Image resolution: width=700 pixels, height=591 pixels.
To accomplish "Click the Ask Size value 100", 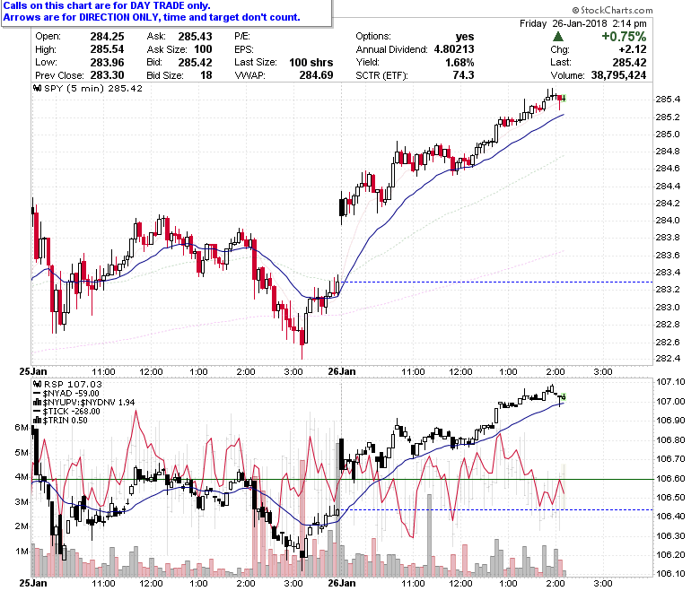I will click(x=203, y=49).
